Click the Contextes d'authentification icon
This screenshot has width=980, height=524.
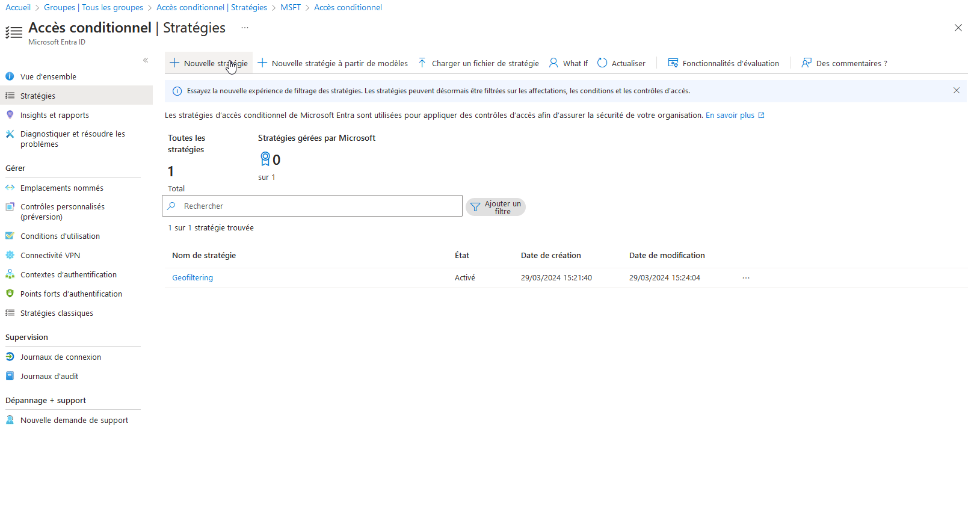tap(10, 274)
